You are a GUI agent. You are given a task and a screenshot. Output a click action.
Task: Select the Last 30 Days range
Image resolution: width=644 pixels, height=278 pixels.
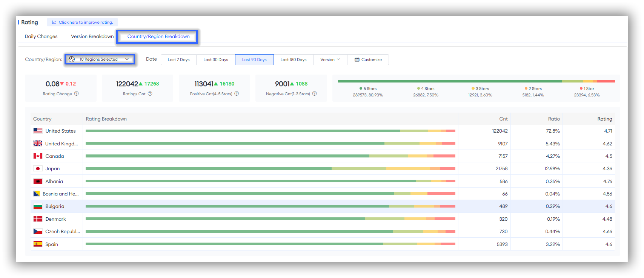tap(216, 60)
